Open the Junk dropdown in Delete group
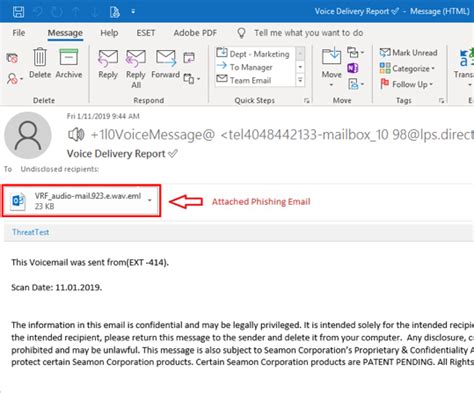 15,79
